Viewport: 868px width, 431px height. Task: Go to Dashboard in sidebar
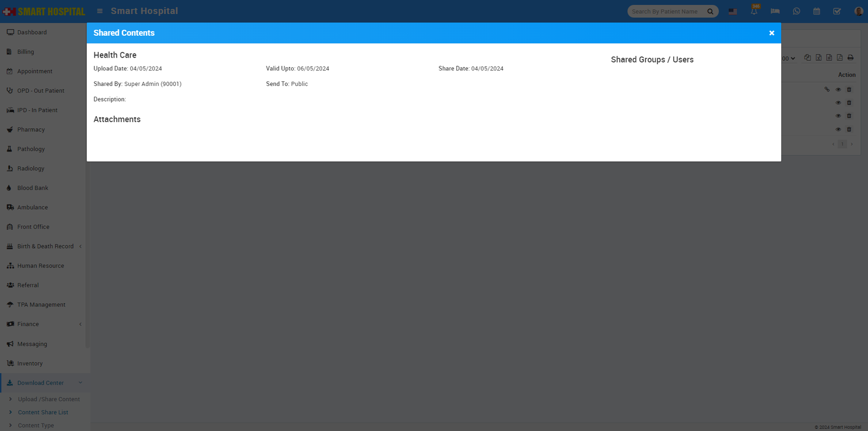pos(31,33)
